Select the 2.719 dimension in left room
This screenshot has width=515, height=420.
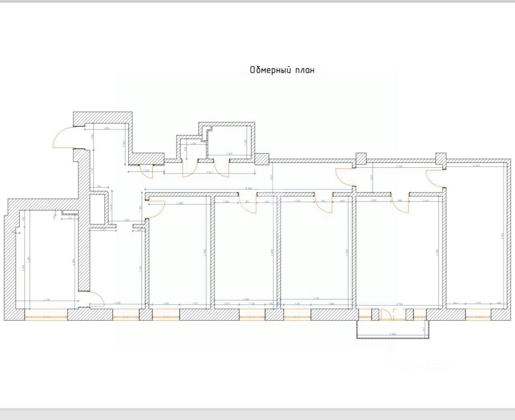coord(47,300)
